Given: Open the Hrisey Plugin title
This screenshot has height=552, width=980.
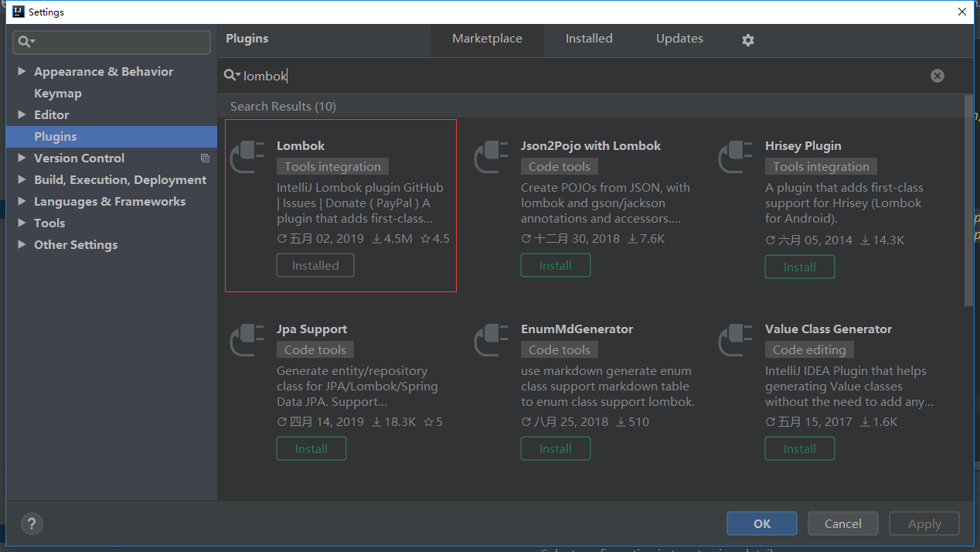Looking at the screenshot, I should pyautogui.click(x=803, y=145).
